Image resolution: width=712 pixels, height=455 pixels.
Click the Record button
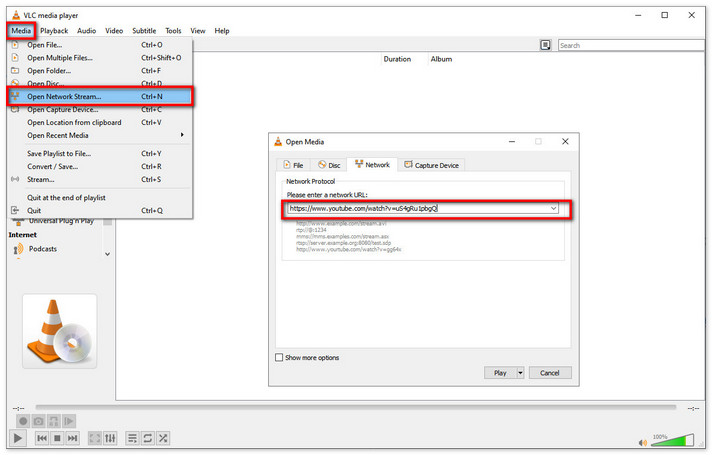23,421
